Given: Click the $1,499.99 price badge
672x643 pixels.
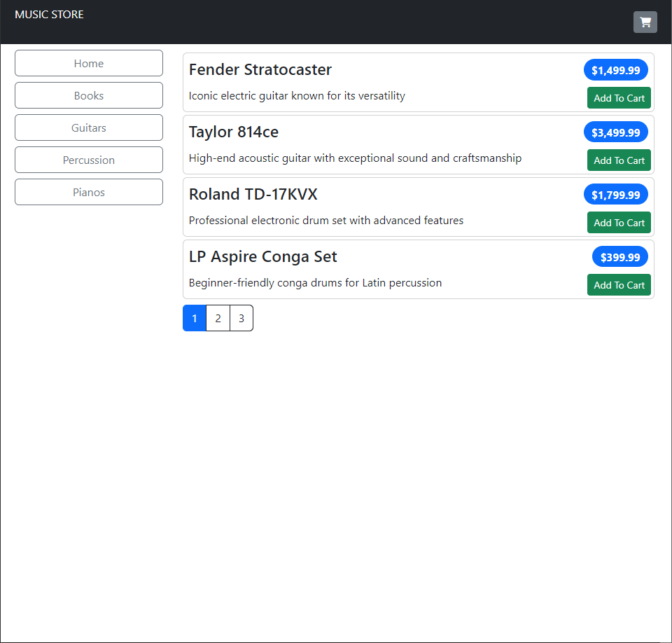Looking at the screenshot, I should (615, 70).
